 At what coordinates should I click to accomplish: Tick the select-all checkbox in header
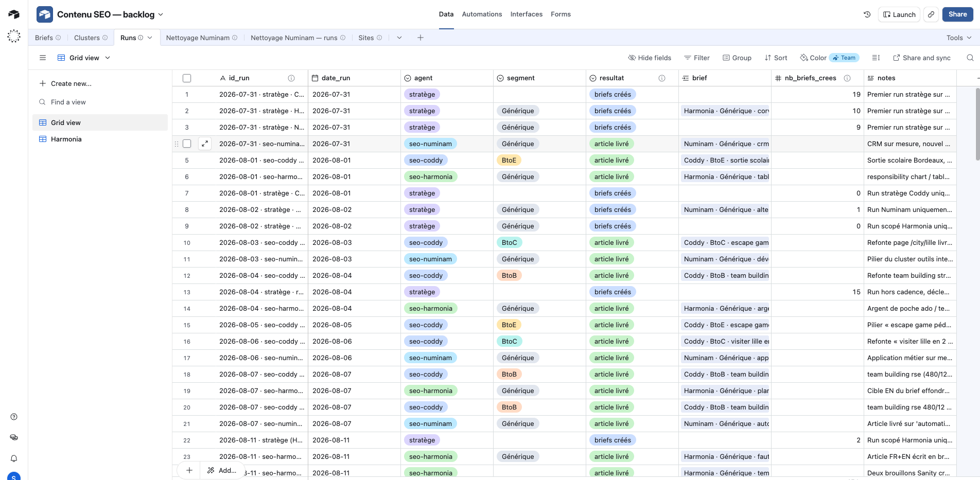click(187, 78)
